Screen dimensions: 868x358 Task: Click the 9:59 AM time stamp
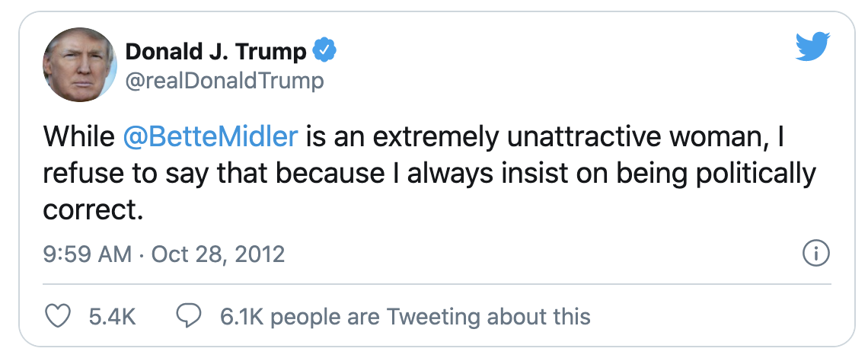(x=88, y=254)
